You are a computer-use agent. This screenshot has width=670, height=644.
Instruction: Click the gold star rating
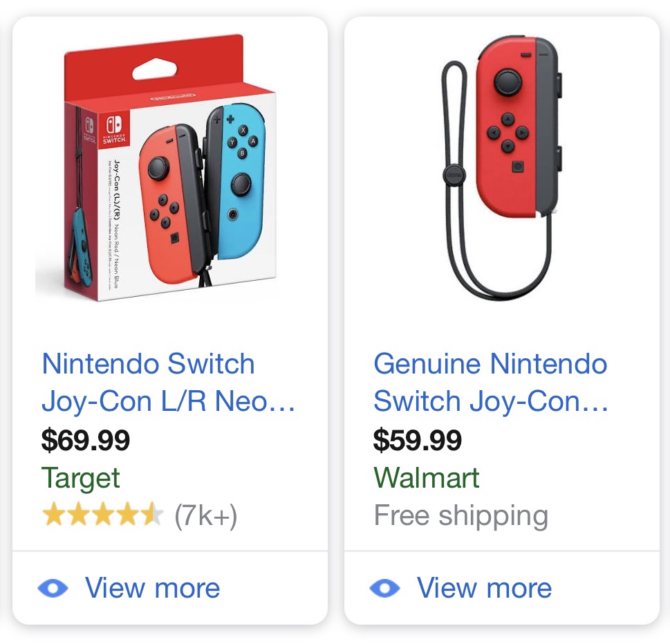click(x=102, y=515)
